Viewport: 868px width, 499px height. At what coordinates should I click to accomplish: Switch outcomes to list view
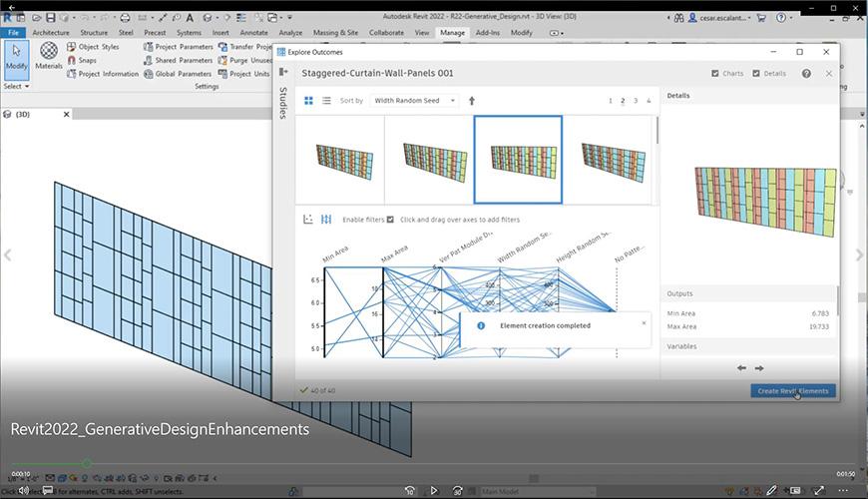point(326,100)
